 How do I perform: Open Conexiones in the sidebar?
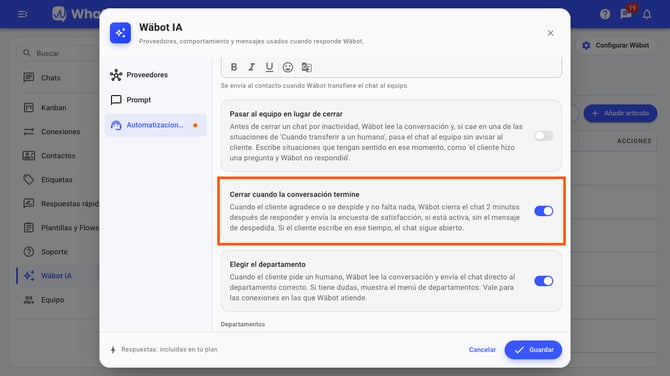(58, 132)
